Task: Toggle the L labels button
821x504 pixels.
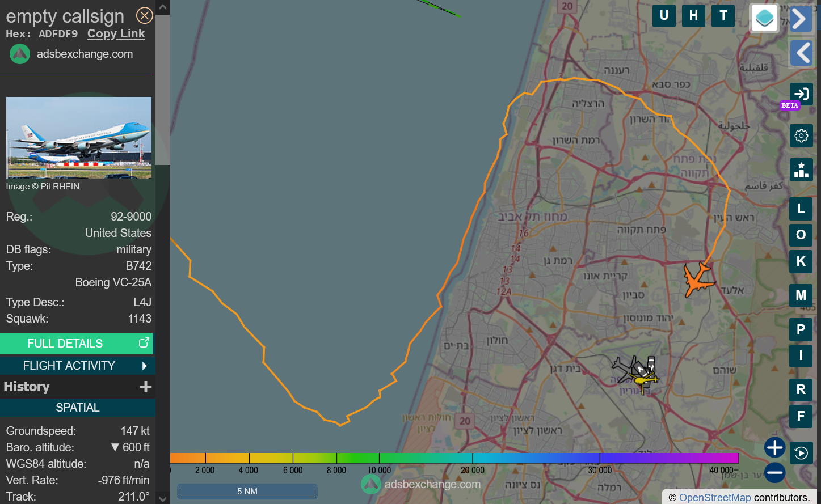Action: pyautogui.click(x=801, y=209)
